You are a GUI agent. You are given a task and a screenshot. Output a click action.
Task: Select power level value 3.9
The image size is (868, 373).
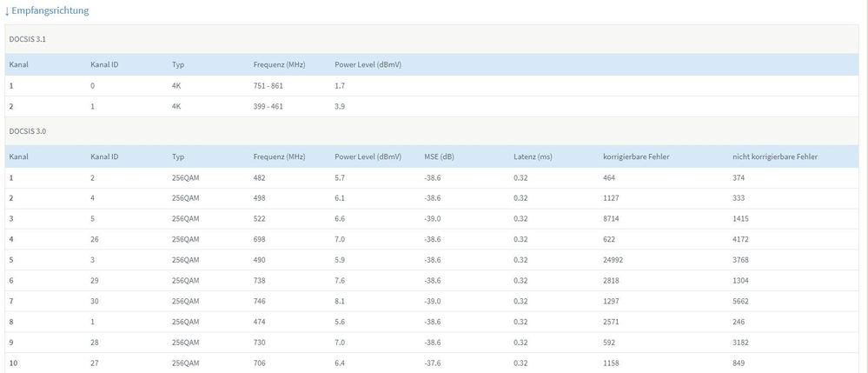point(340,106)
